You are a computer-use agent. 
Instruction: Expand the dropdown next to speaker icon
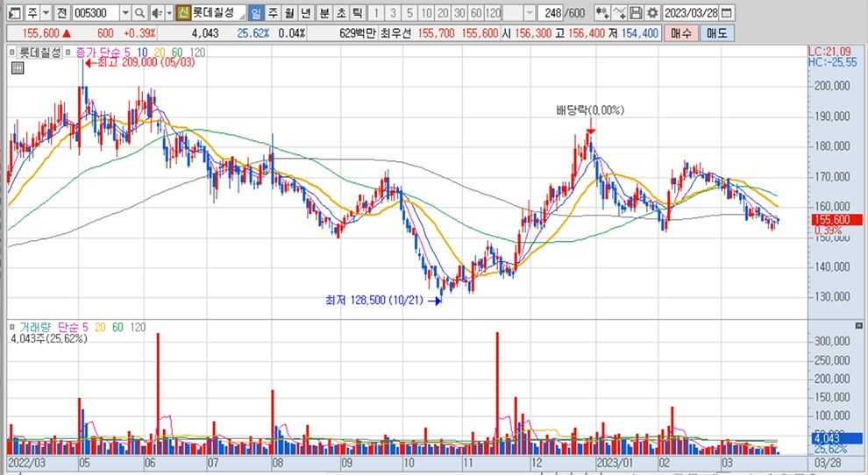click(x=168, y=13)
